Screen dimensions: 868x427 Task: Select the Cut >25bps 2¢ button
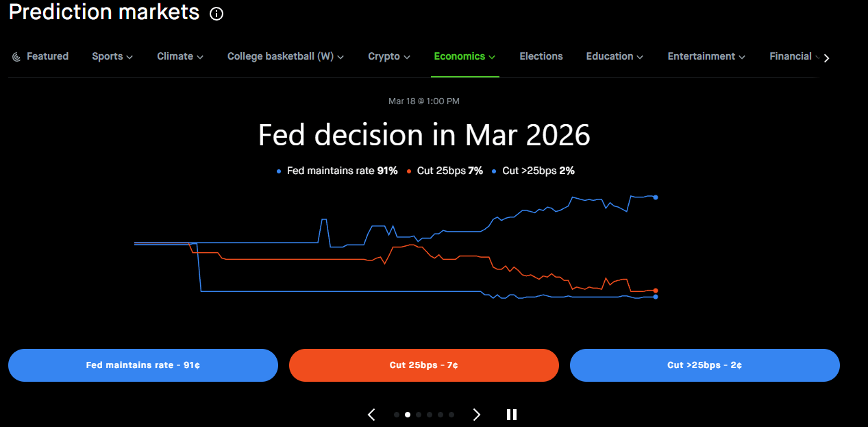coord(704,365)
